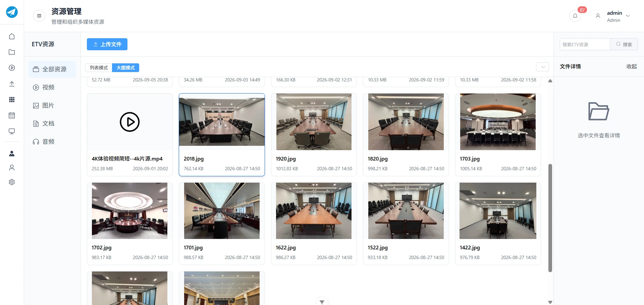
Task: Expand the dropdown chevron beside view modes
Action: pyautogui.click(x=543, y=67)
